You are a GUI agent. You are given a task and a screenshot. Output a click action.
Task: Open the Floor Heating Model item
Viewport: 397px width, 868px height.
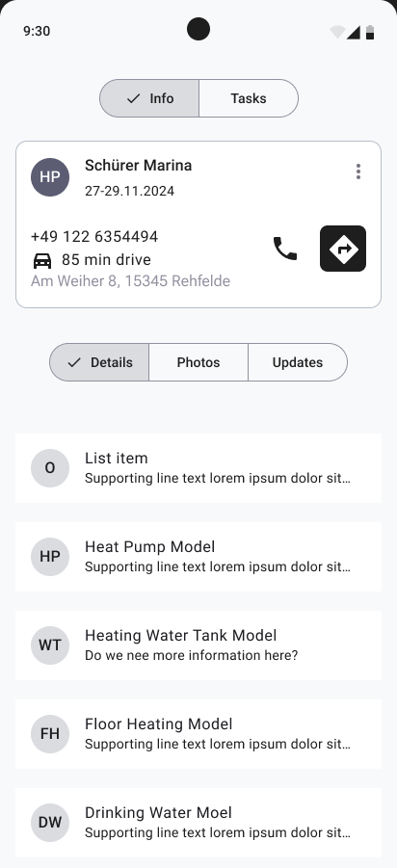[198, 734]
